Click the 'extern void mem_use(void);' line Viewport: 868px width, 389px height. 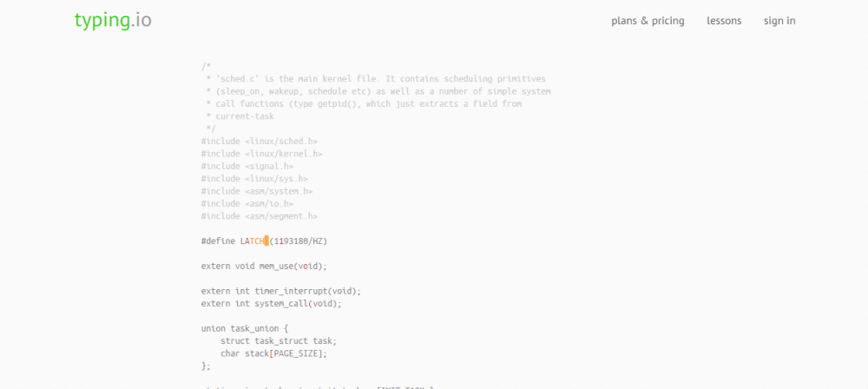point(264,266)
